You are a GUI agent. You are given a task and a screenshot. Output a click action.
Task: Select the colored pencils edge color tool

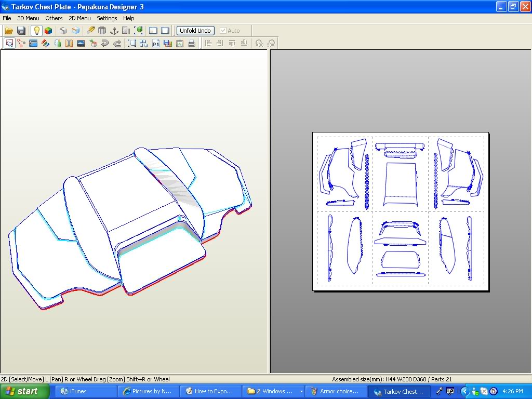46,44
